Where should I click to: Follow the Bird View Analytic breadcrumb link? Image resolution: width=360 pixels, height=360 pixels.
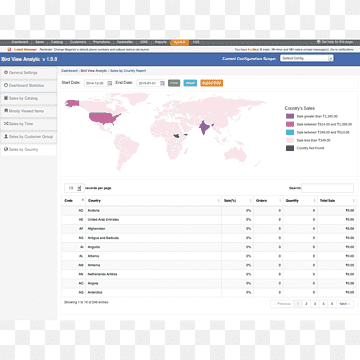point(94,71)
